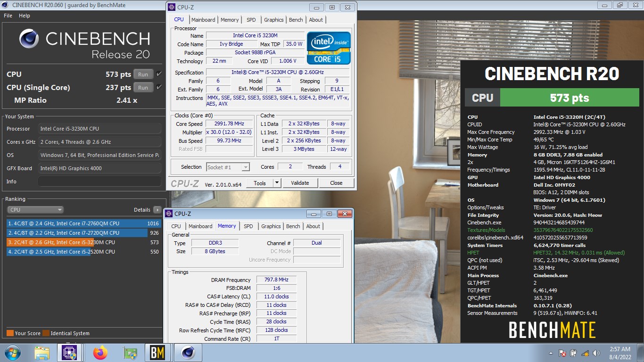Switch to CPU-Z in the taskbar
The height and width of the screenshot is (362, 644).
(x=69, y=353)
